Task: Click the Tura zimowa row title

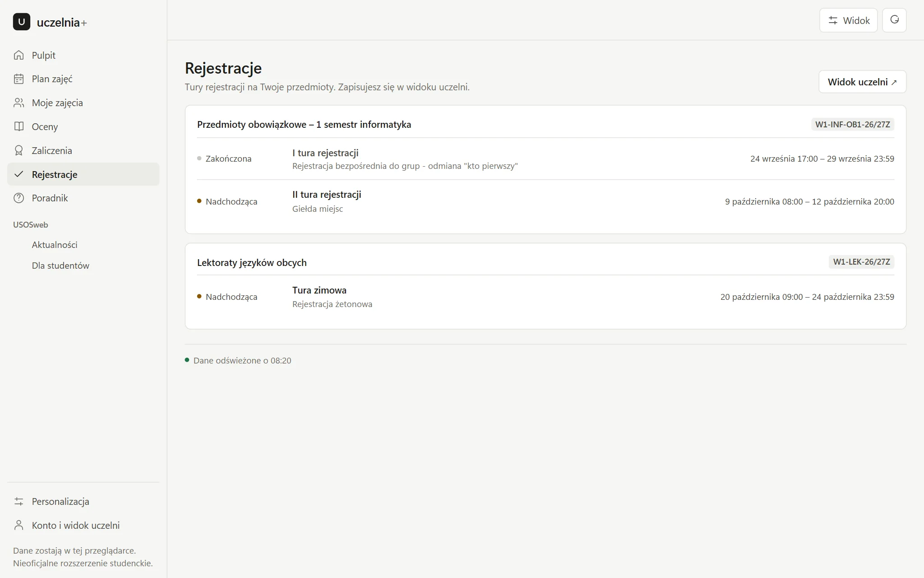Action: click(319, 290)
